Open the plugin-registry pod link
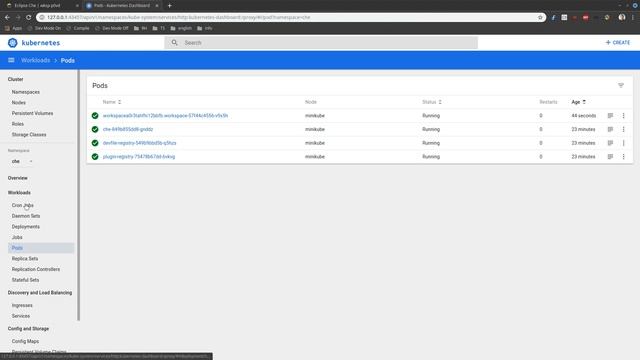640x360 pixels. (x=139, y=157)
